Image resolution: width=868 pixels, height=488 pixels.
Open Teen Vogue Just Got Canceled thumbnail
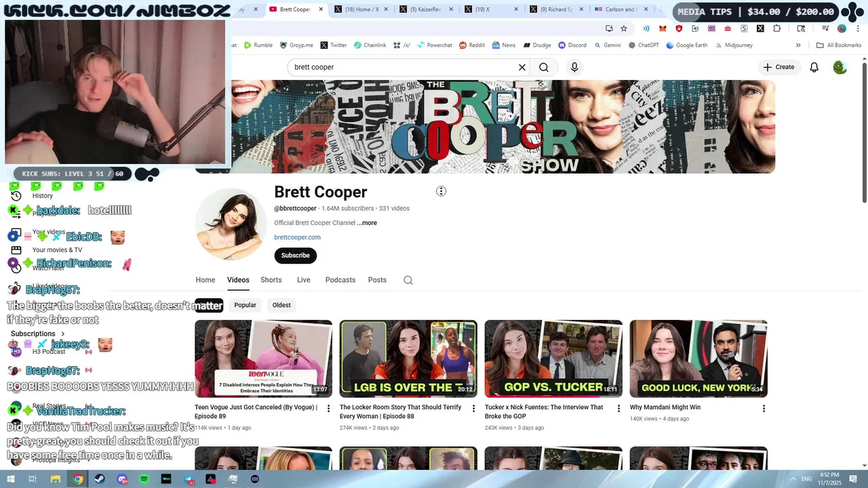[263, 359]
